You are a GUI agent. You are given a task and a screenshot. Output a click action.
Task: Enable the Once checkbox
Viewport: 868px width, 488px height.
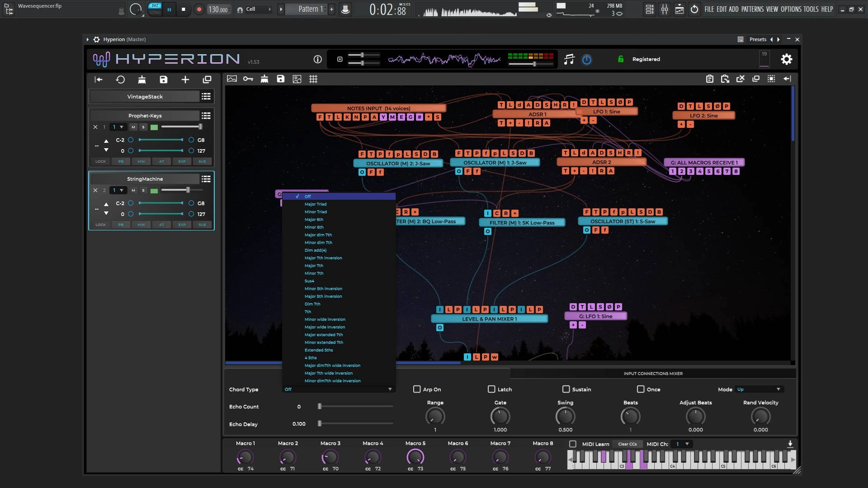(x=641, y=389)
